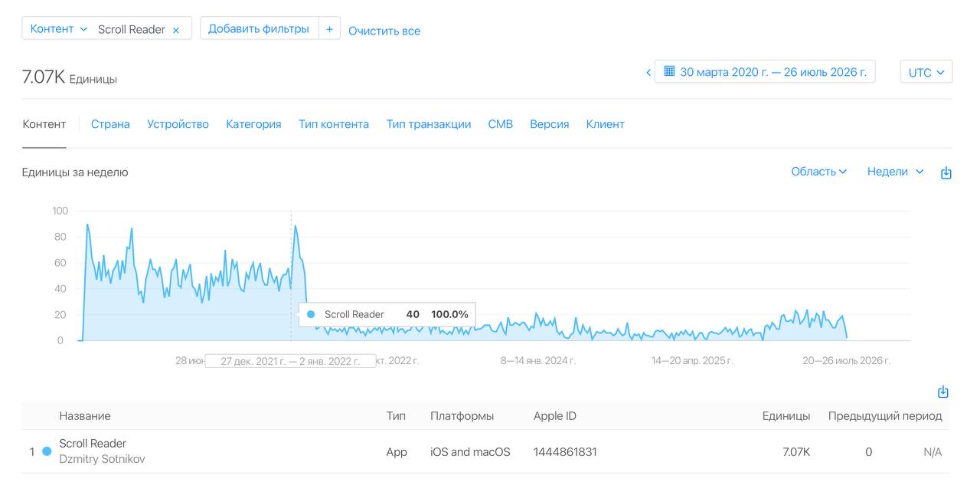
Task: Sort table by Платформы column header
Action: tap(462, 415)
